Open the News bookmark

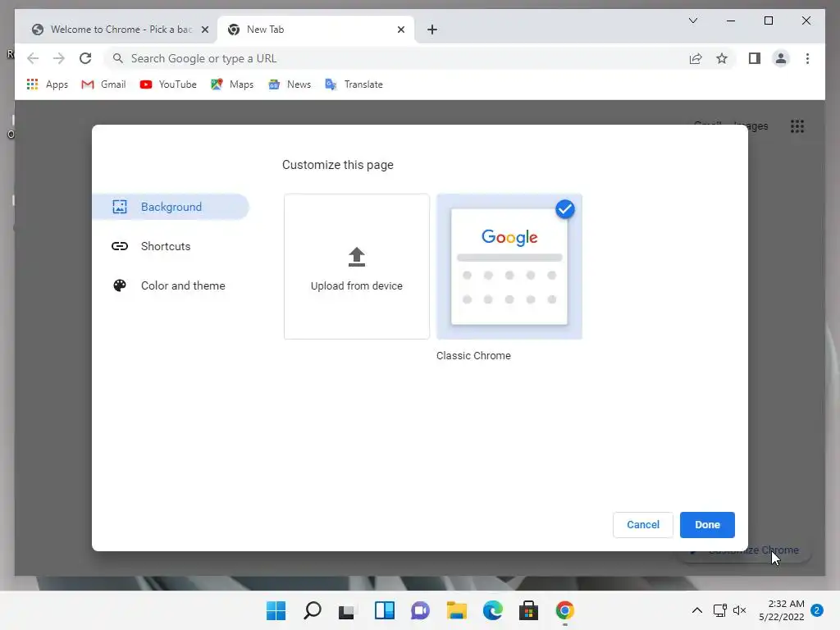click(x=290, y=84)
